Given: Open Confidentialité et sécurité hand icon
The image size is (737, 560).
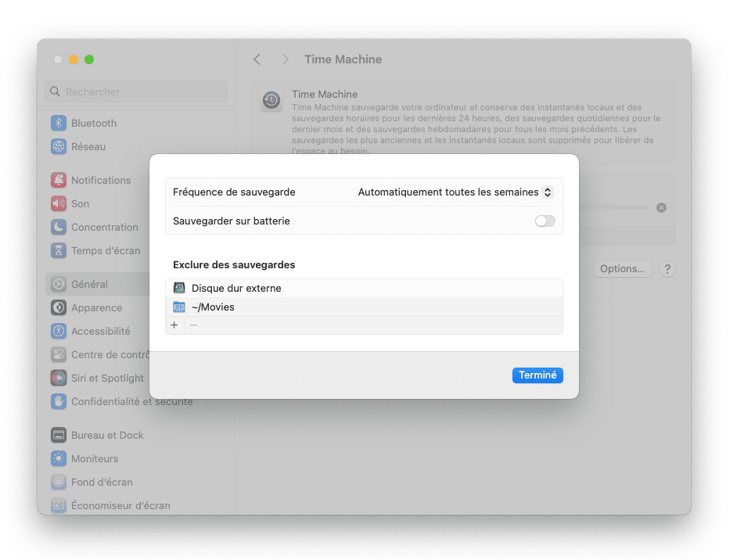Looking at the screenshot, I should point(58,402).
